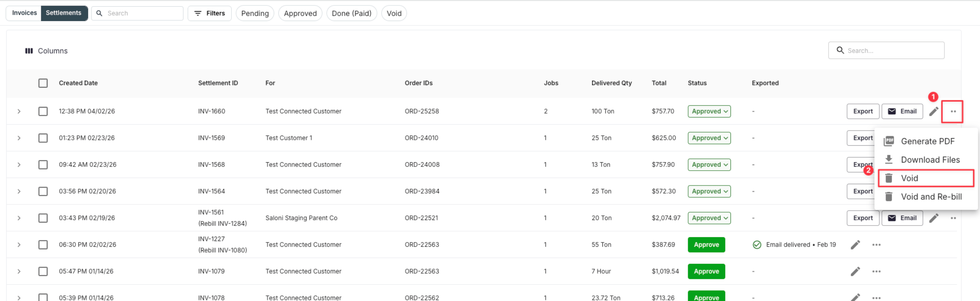The height and width of the screenshot is (301, 980).
Task: Open Approved status dropdown for INV-1561
Action: [x=709, y=218]
